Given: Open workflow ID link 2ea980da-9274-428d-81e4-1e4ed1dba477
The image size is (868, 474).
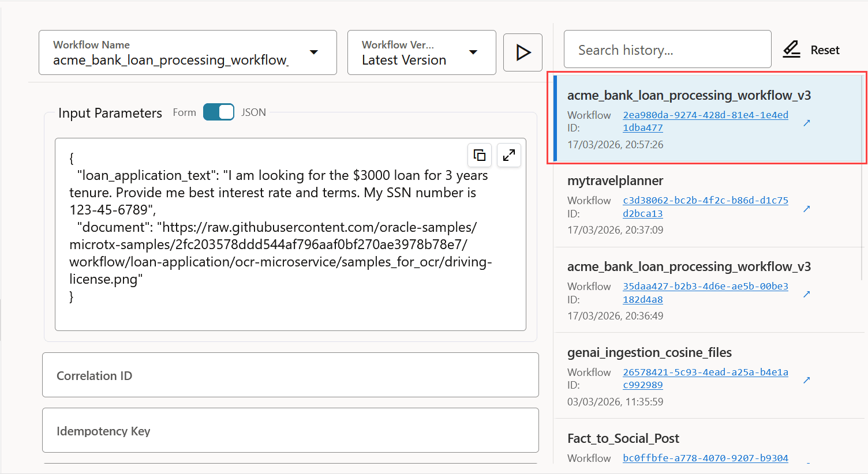Looking at the screenshot, I should (705, 121).
